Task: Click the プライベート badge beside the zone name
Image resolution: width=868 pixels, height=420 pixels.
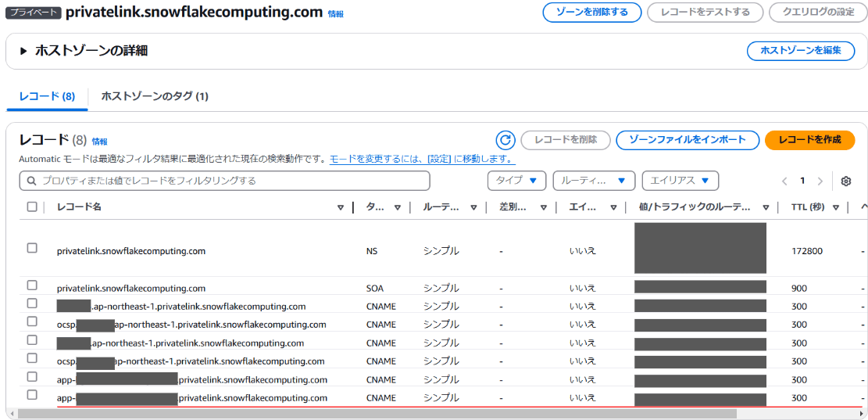Action: click(34, 13)
